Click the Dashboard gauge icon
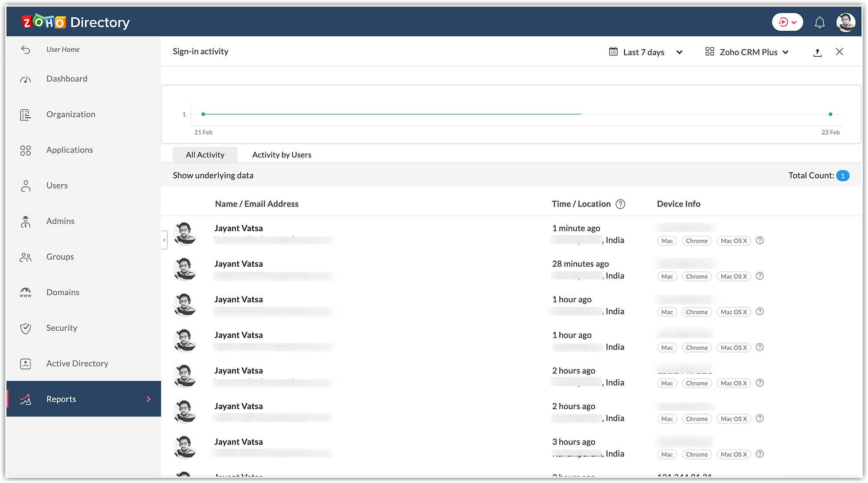The width and height of the screenshot is (868, 483). pos(26,79)
